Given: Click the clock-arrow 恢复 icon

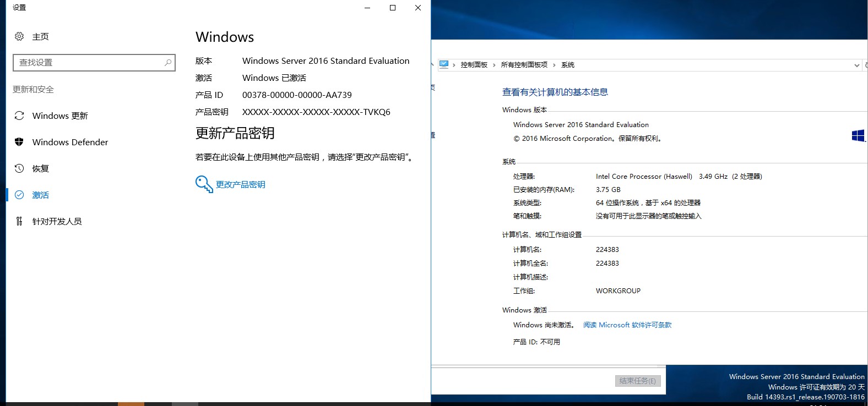Looking at the screenshot, I should pyautogui.click(x=19, y=168).
